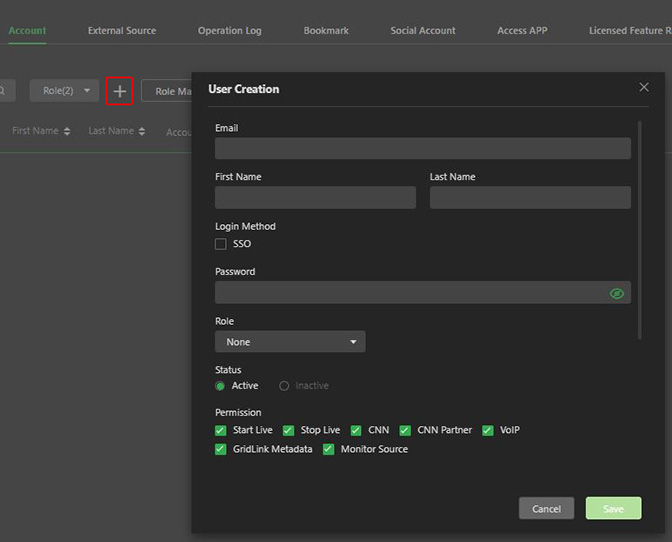Click the Role Management button
Screen dimensions: 672x542
pos(167,91)
